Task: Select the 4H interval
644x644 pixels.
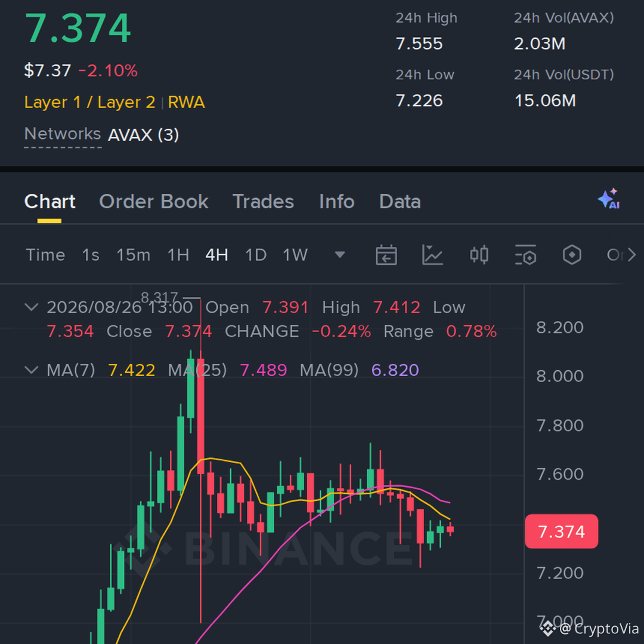Action: click(x=217, y=255)
